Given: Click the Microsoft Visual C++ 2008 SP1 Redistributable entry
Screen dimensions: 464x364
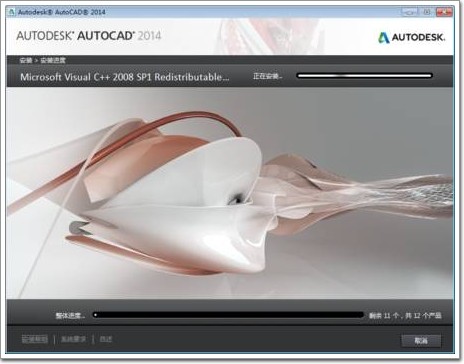Looking at the screenshot, I should [x=125, y=77].
